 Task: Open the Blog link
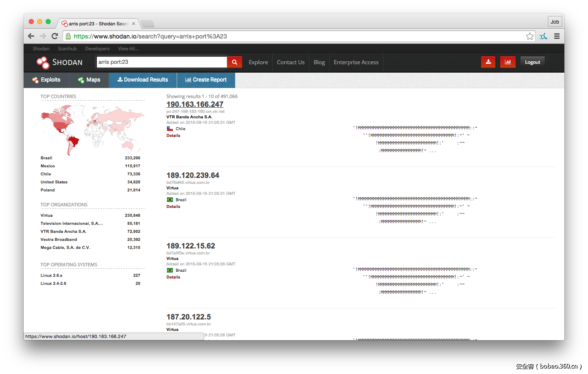click(319, 62)
